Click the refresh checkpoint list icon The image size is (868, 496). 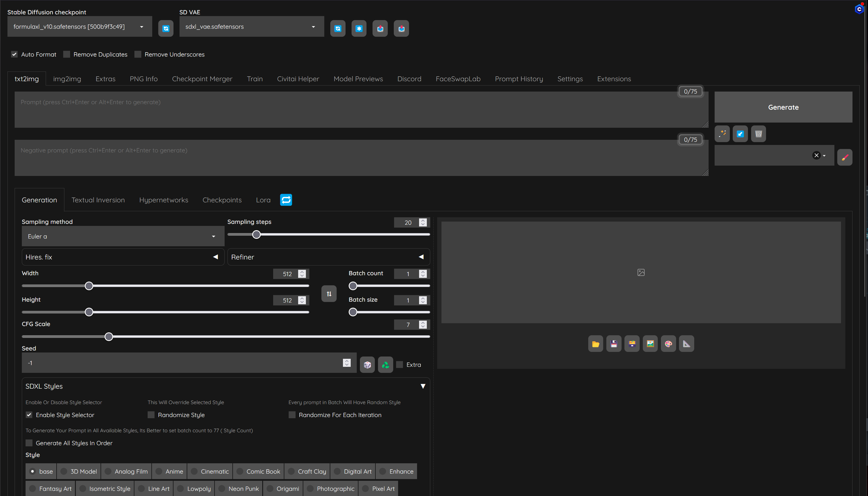(x=166, y=28)
